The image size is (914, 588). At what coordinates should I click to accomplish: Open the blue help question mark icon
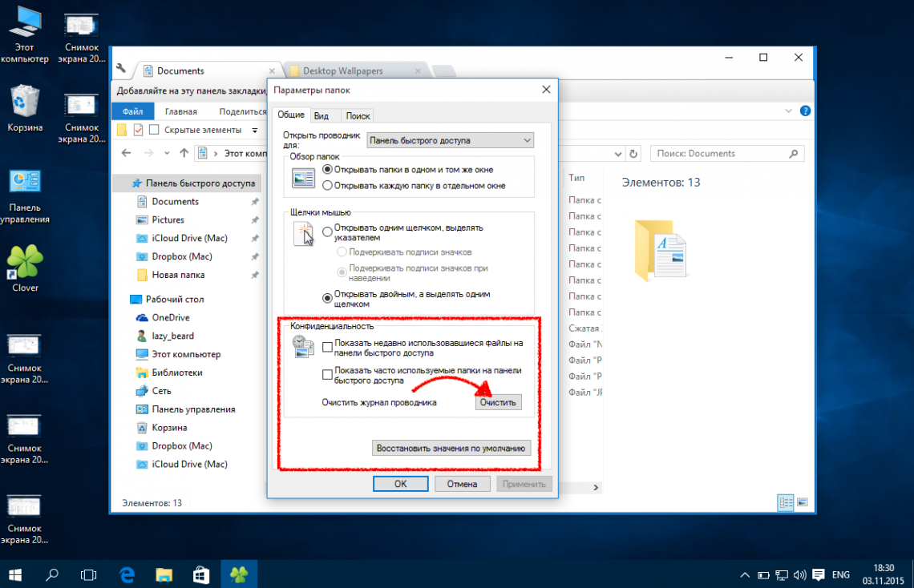click(805, 111)
